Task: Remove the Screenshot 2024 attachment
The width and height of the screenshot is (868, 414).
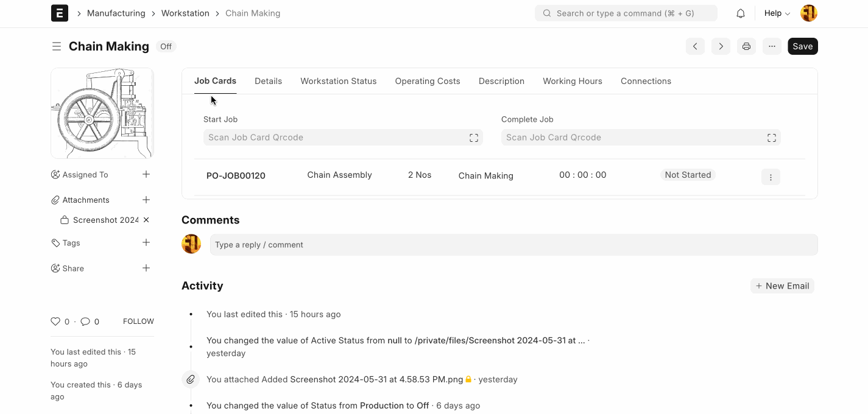Action: 146,220
